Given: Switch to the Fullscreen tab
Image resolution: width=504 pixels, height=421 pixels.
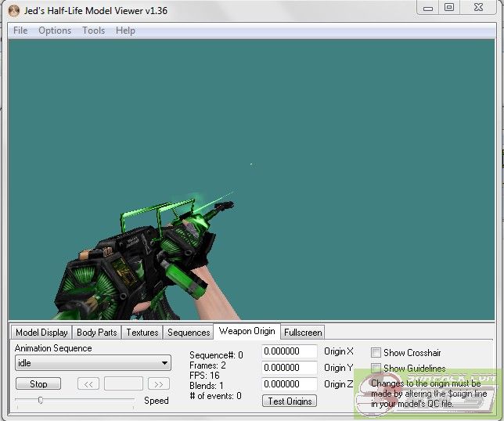Looking at the screenshot, I should click(303, 333).
